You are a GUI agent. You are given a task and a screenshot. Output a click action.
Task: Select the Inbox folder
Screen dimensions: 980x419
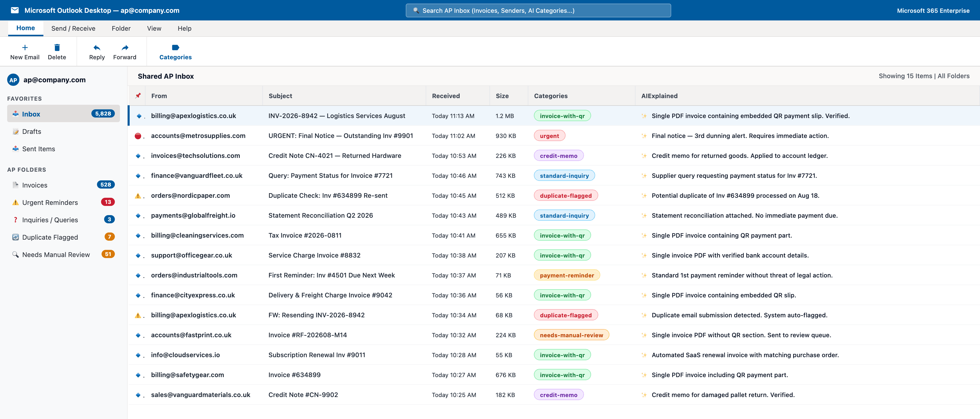(64, 113)
